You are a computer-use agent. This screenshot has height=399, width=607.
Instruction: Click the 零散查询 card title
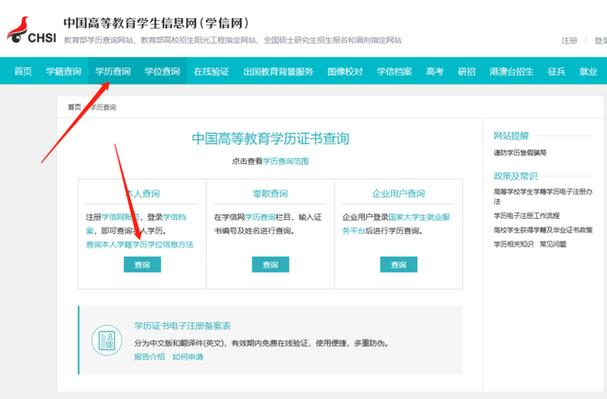click(270, 194)
